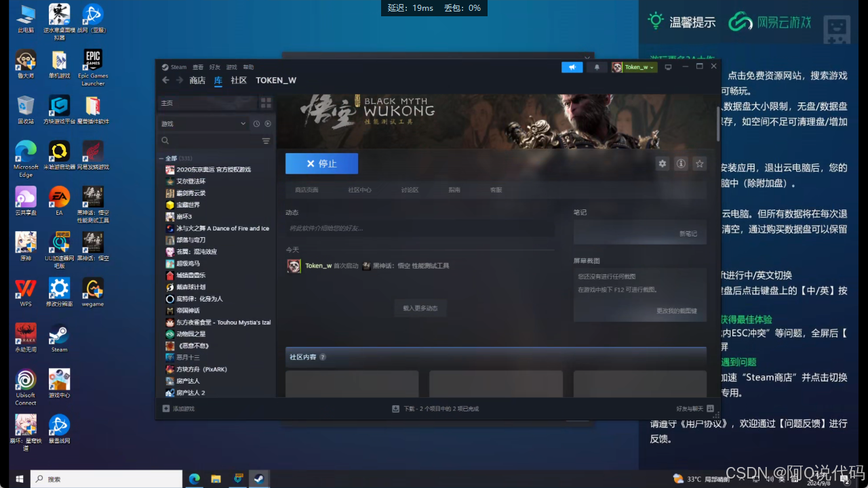Open notifications bell icon
The width and height of the screenshot is (868, 488).
tap(597, 67)
